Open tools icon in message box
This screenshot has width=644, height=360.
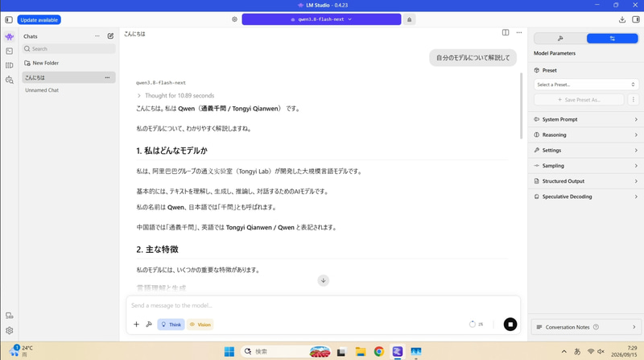click(149, 325)
